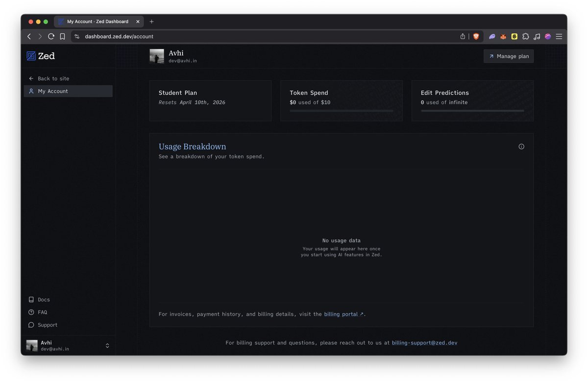Click the Support chat bubble icon
Viewport: 588px width, 383px height.
31,325
